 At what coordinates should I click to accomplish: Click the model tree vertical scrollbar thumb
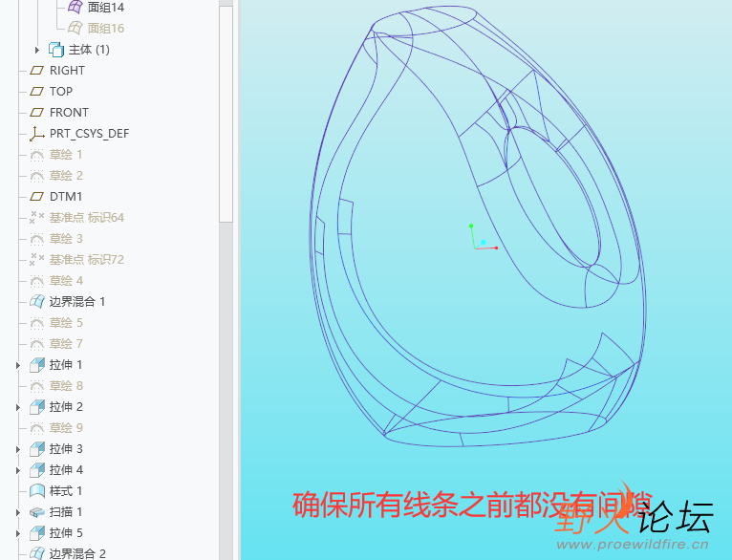tap(226, 114)
